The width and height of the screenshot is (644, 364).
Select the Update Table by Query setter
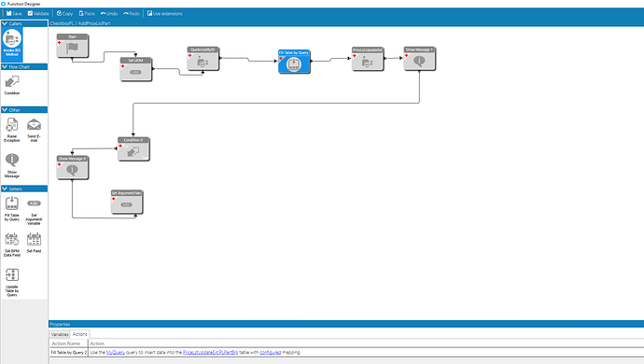pyautogui.click(x=12, y=282)
